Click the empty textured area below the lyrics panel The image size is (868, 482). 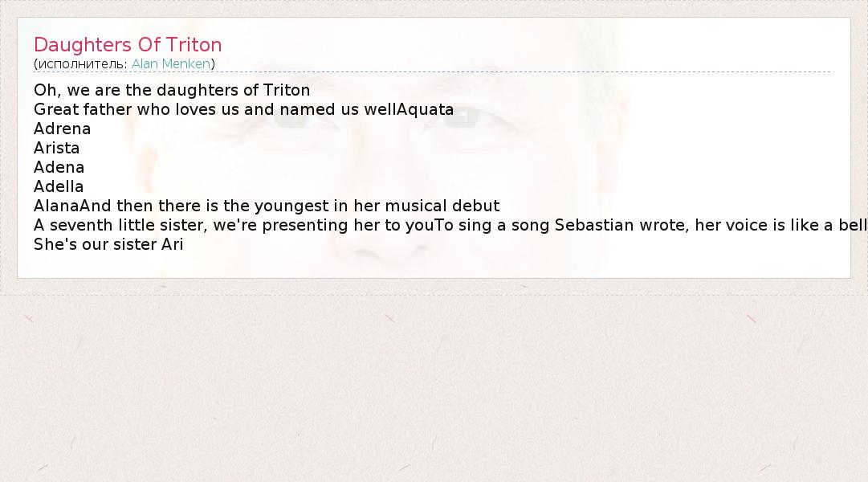434,386
